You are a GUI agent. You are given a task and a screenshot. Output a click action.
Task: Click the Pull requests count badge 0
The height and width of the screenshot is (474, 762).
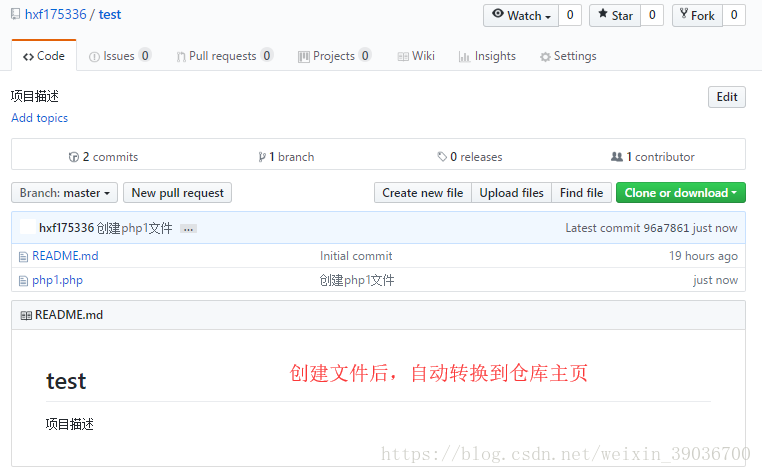(266, 55)
